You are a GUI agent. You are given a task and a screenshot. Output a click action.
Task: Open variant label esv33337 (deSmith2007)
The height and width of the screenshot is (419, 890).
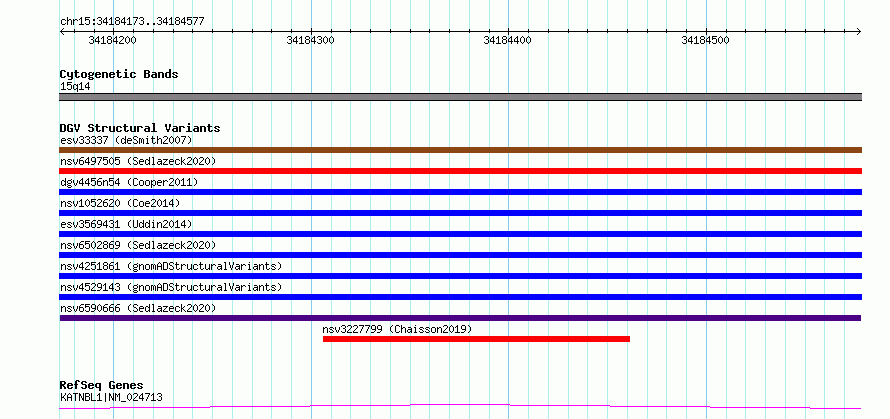click(126, 140)
